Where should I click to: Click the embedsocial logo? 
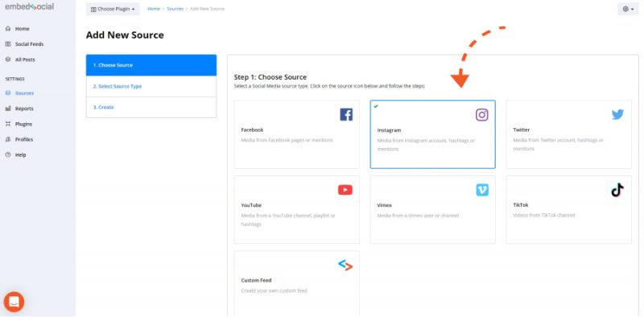pyautogui.click(x=30, y=7)
